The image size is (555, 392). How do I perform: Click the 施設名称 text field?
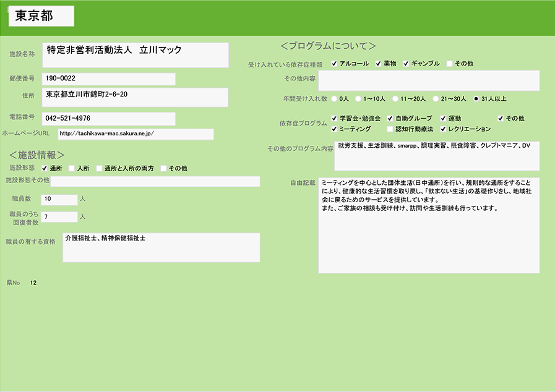click(x=136, y=54)
